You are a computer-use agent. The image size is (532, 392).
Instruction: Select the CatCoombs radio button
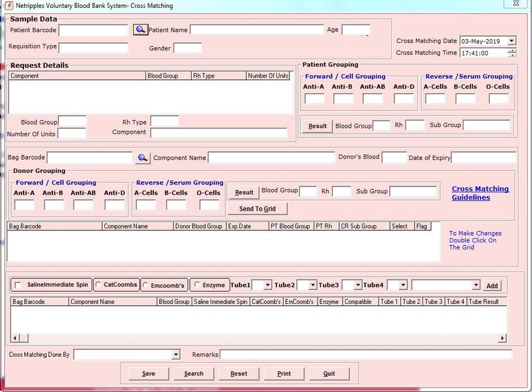click(x=98, y=284)
